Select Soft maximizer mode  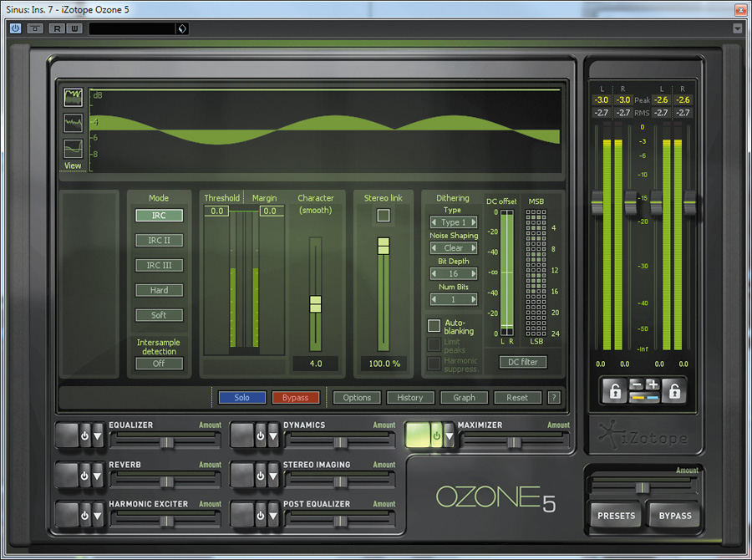pyautogui.click(x=159, y=315)
